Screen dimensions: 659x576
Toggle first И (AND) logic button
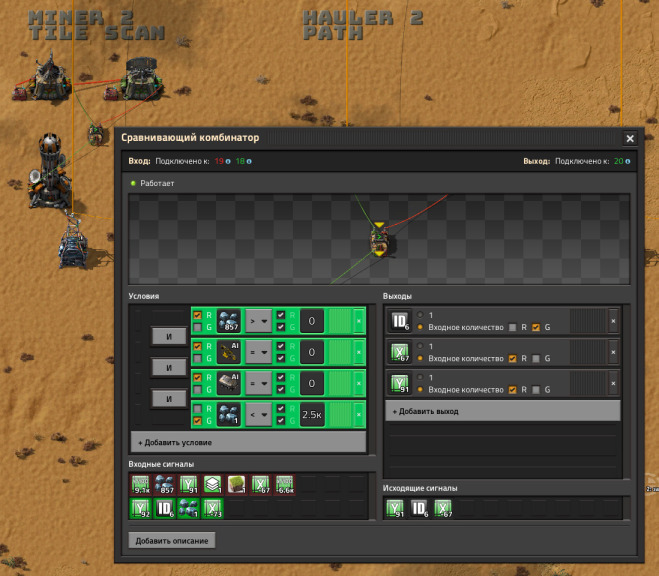(x=169, y=337)
